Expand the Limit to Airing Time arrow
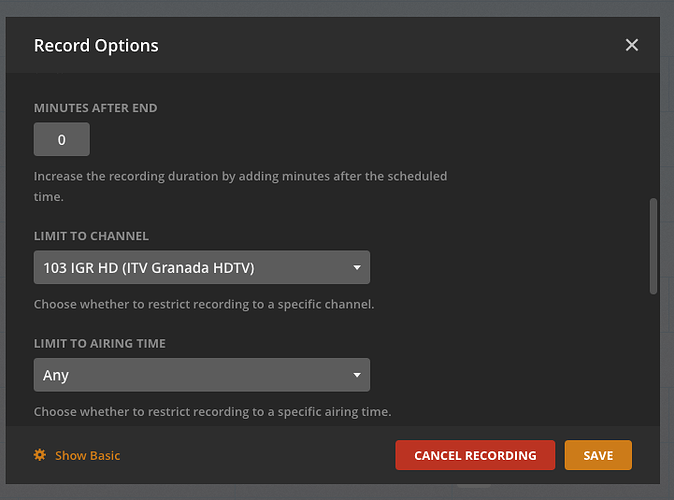Screen dimensions: 674x500 coord(357,376)
